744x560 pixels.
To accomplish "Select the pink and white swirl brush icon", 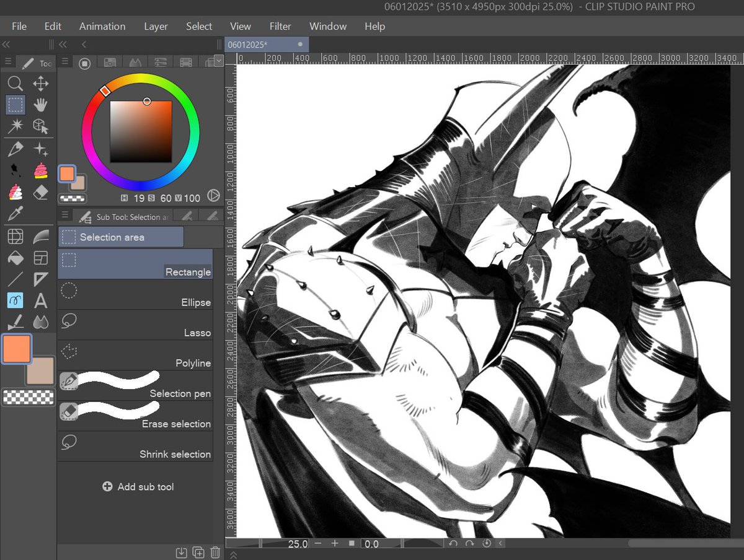I will 15,192.
